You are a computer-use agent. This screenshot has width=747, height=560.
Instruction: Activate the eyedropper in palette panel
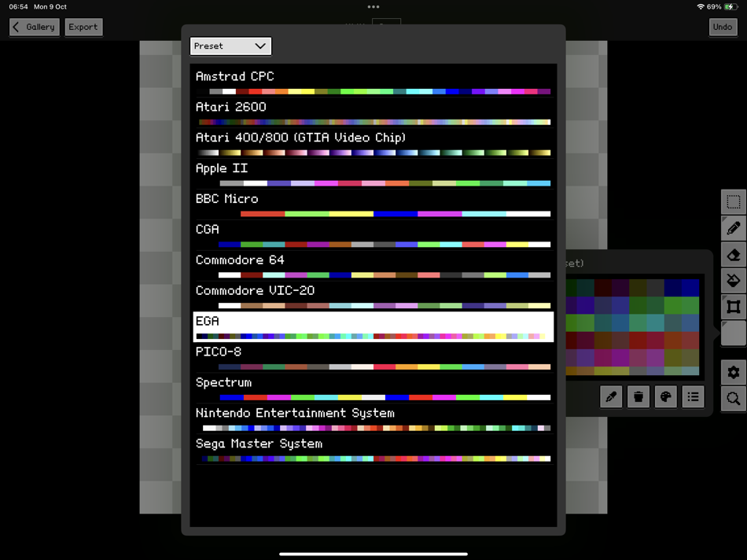tap(611, 396)
